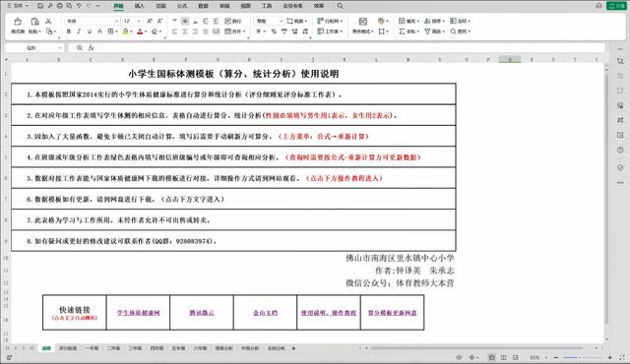Open the 算分模板更新网盘 link
This screenshot has width=630, height=364.
[392, 313]
